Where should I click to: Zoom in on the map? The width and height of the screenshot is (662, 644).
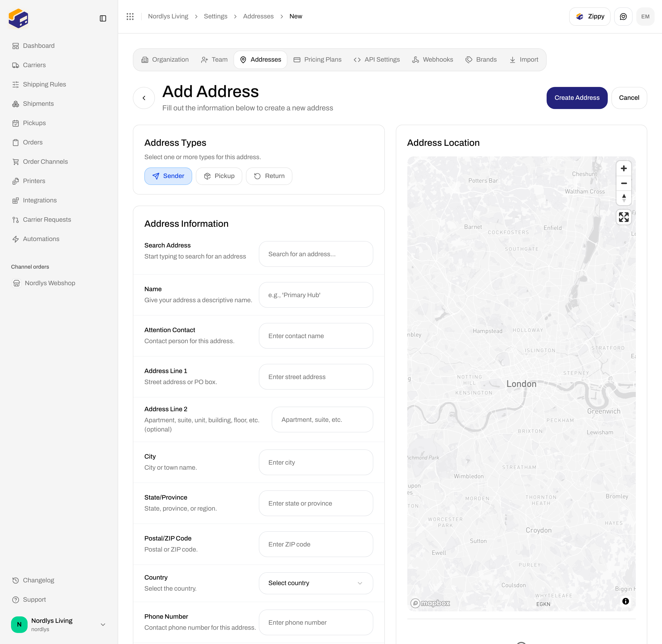tap(624, 168)
